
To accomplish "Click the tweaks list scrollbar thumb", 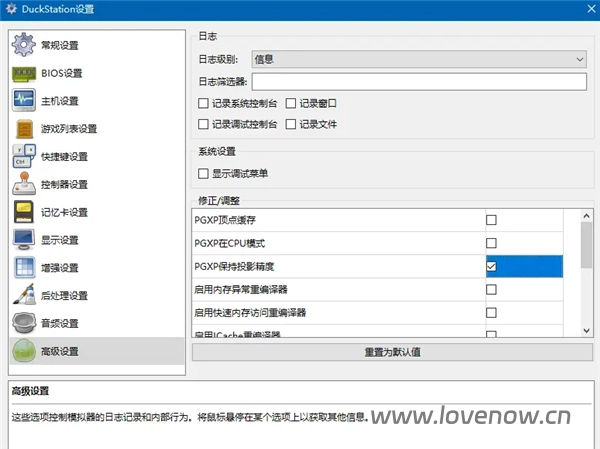I will 587,245.
